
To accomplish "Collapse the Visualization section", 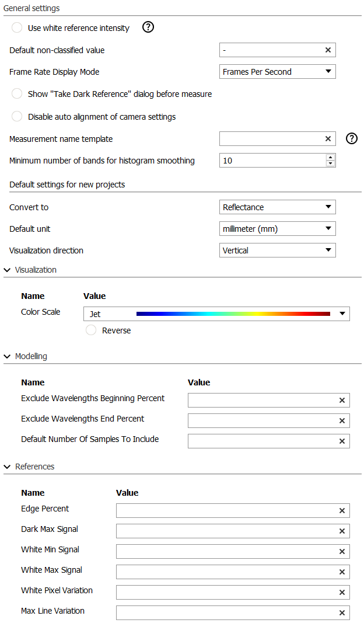I will pos(7,270).
